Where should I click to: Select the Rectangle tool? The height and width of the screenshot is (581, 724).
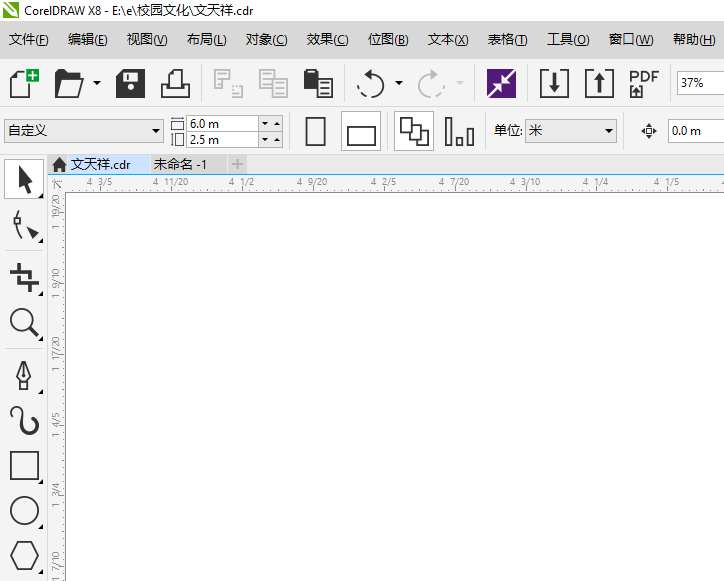[x=24, y=466]
